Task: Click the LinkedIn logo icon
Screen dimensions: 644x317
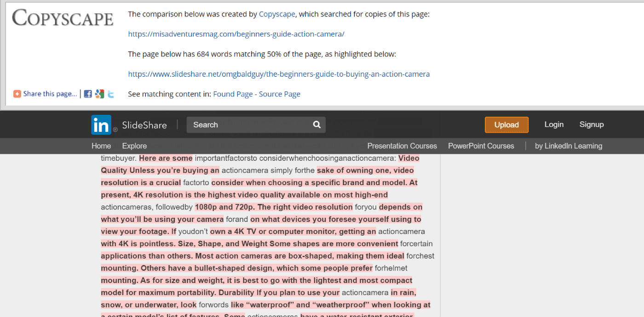Action: (x=101, y=125)
